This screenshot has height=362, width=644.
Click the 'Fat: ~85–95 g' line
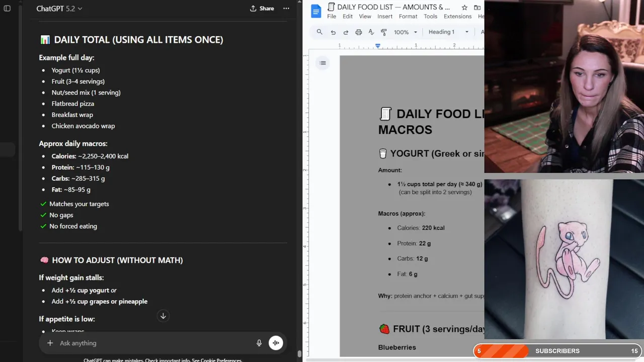[71, 190]
